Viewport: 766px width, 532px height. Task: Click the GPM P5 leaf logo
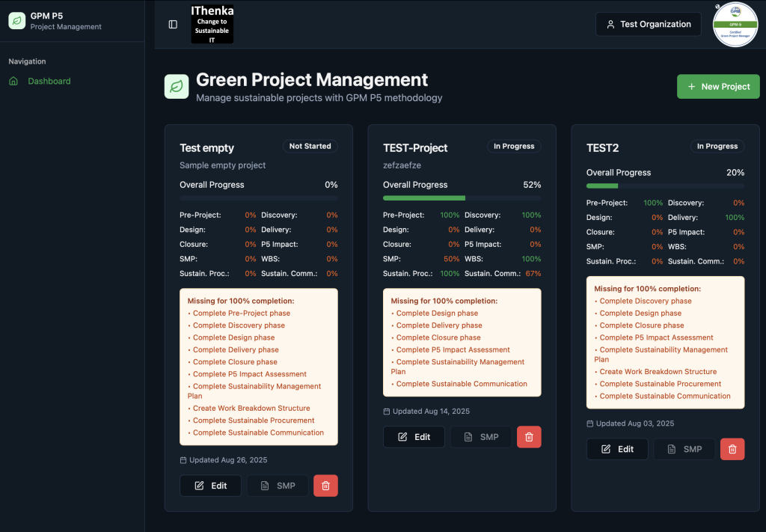17,21
